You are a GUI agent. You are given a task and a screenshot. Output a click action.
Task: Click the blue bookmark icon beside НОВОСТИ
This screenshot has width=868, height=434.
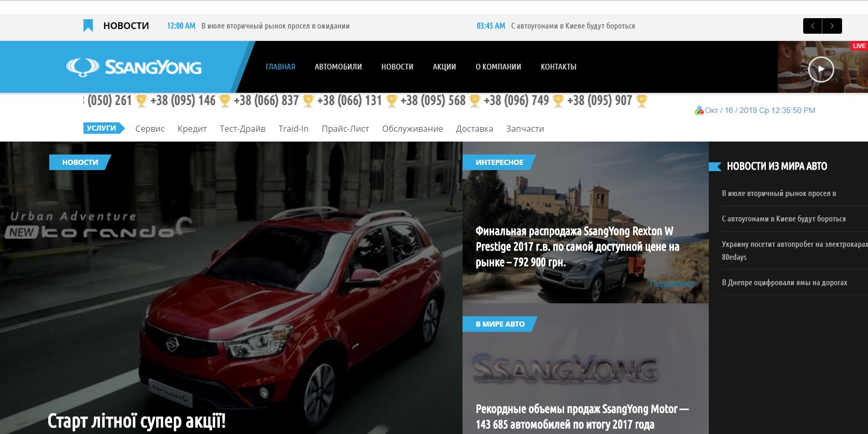(88, 25)
